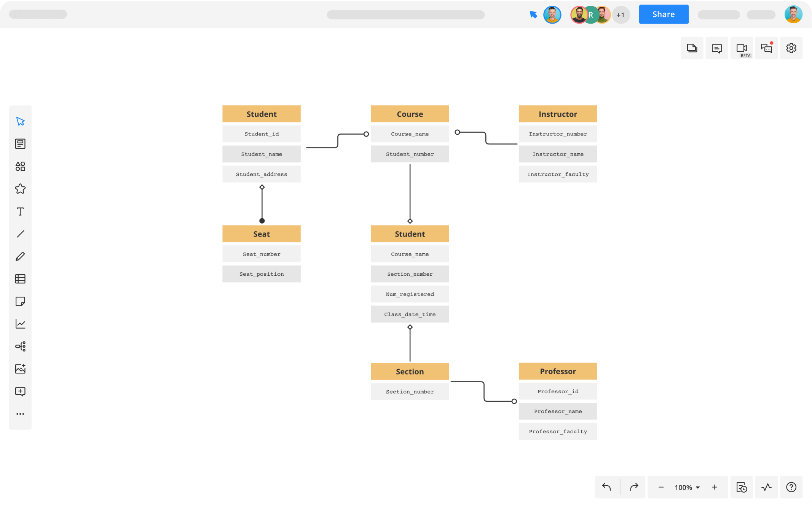Select the straight Line tool
The image size is (812, 507).
pyautogui.click(x=20, y=234)
